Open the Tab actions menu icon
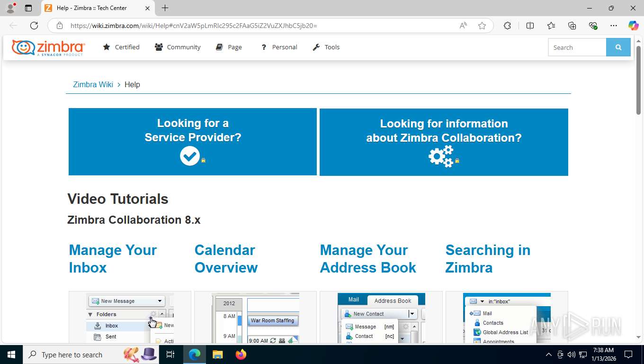This screenshot has width=644, height=364. (x=28, y=8)
